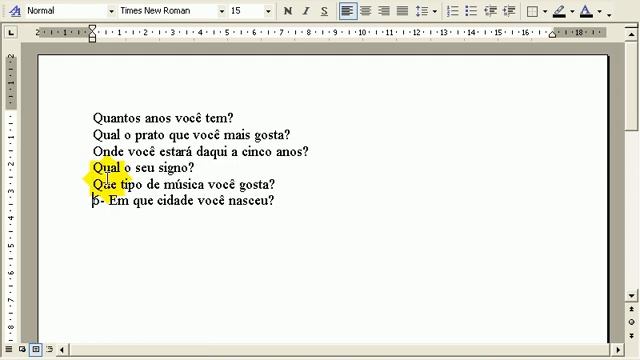Open the font size 15 dropdown
The width and height of the screenshot is (640, 360).
click(x=268, y=11)
